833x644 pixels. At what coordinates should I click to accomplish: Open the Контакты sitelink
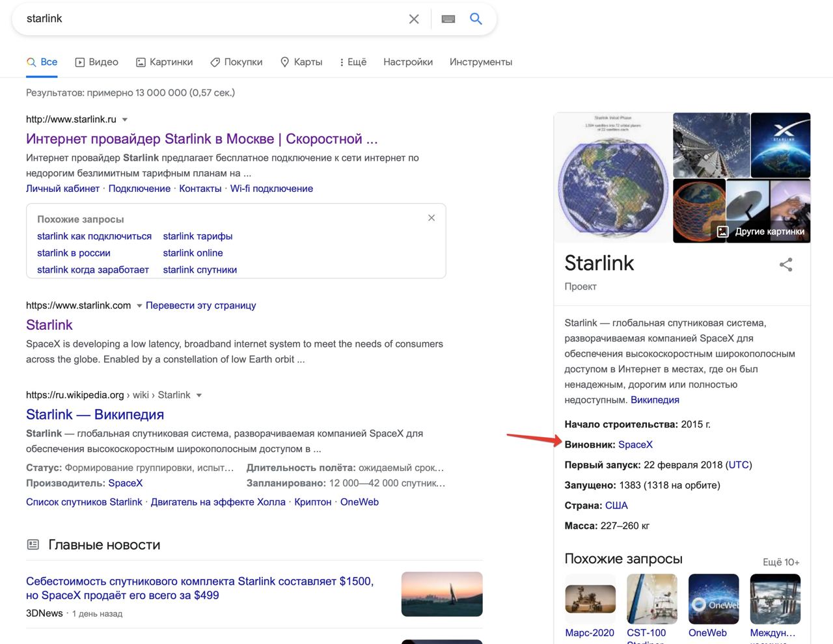click(200, 189)
